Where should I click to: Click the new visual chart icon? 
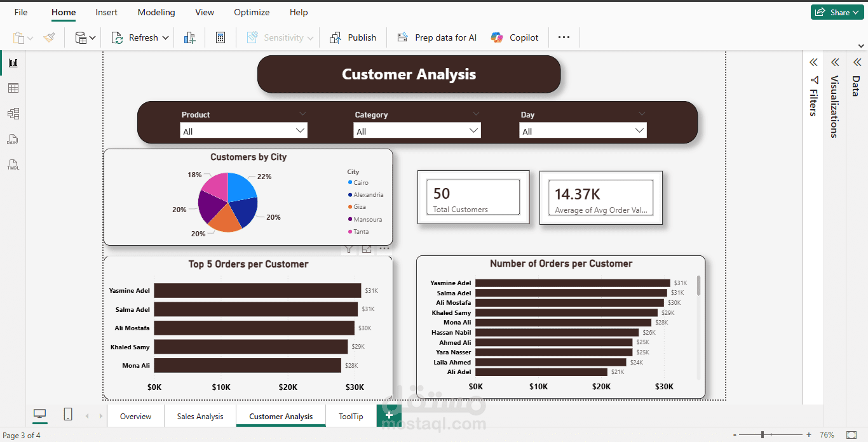tap(189, 37)
